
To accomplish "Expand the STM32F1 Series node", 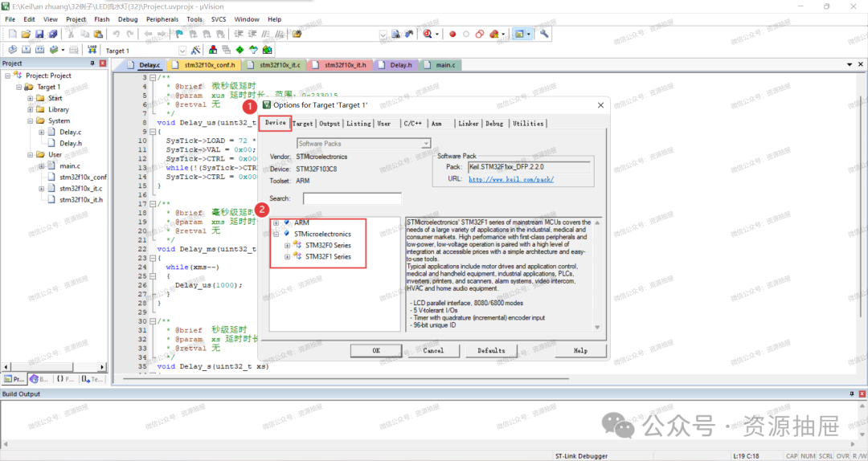I will [x=287, y=257].
